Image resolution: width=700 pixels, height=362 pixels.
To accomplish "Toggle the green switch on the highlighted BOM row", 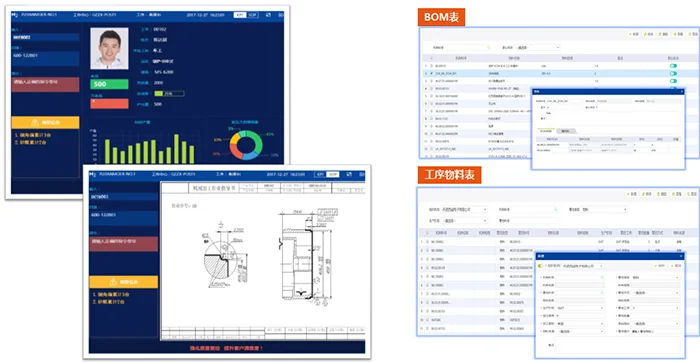I will 673,73.
